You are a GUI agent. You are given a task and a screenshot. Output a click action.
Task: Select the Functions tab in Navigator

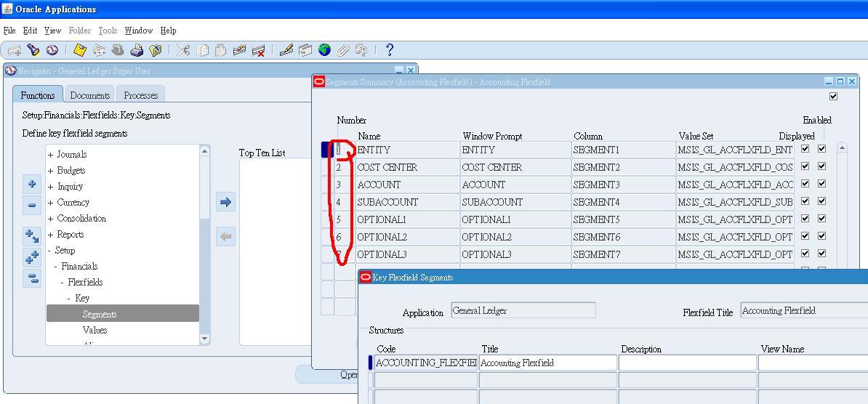(x=38, y=94)
